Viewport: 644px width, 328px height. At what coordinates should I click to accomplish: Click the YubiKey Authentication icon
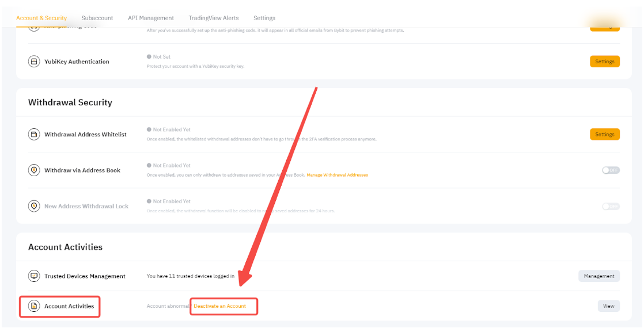click(x=34, y=62)
